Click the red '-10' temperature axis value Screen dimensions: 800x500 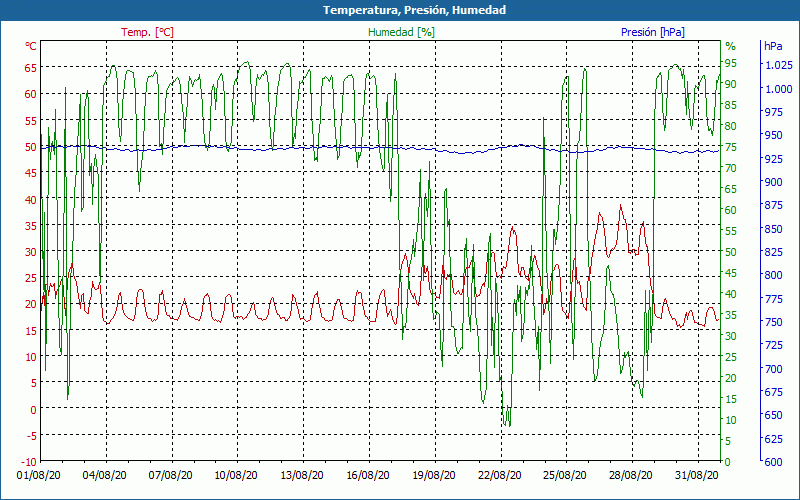tap(29, 462)
